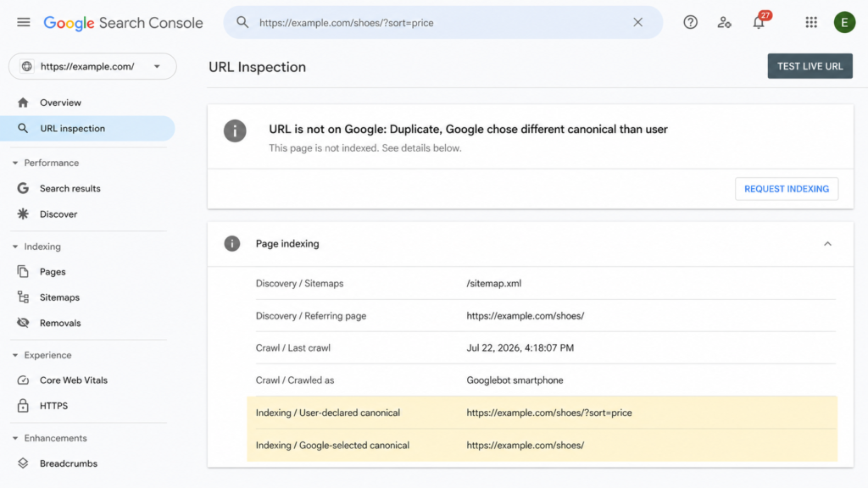868x488 pixels.
Task: Open the Google apps grid
Action: coord(811,22)
